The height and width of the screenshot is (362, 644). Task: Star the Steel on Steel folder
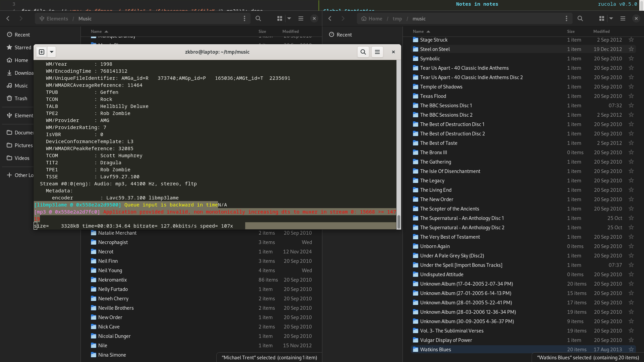631,49
